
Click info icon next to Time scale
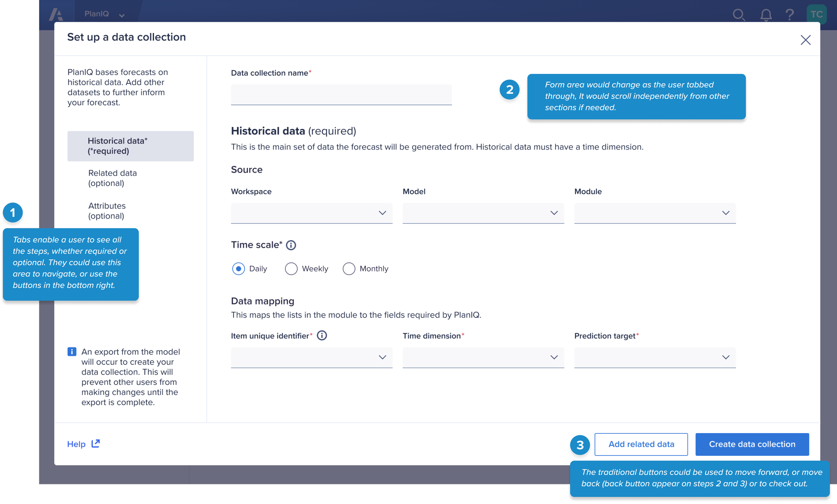point(291,245)
